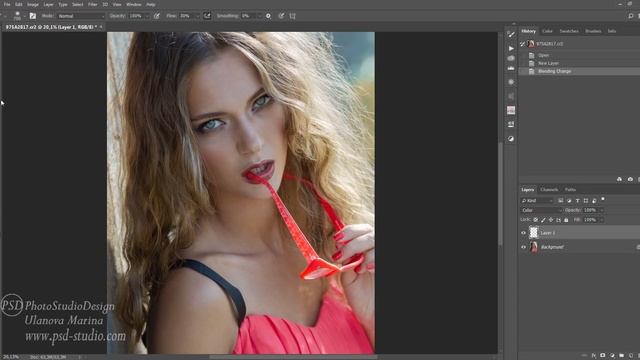640x360 pixels.
Task: Open the Filter menu
Action: click(93, 4)
